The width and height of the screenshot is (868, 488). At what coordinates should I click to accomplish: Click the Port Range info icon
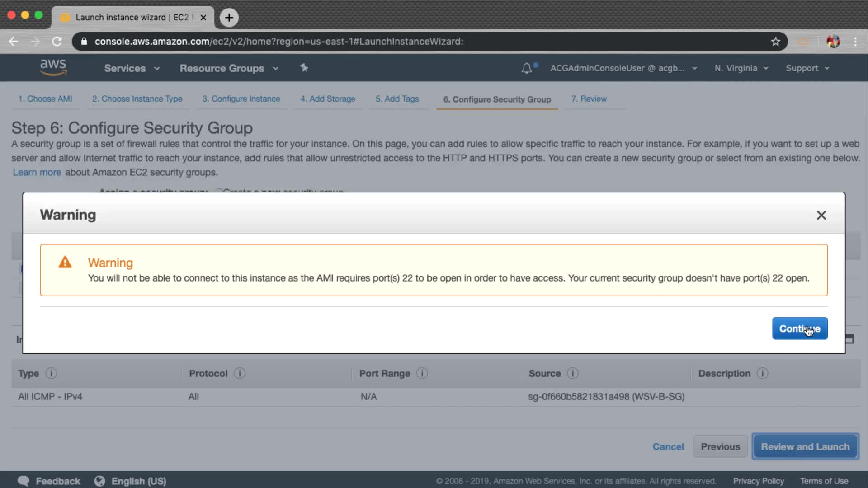pos(422,373)
